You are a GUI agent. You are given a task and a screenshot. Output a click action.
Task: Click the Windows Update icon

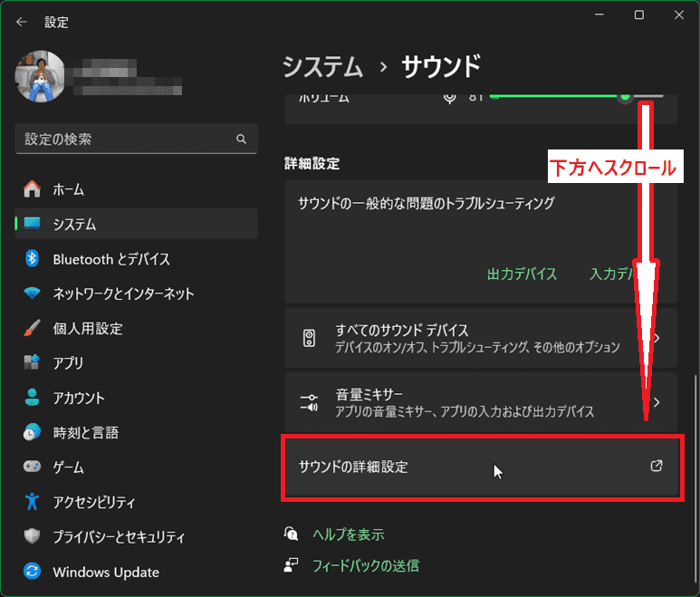click(33, 572)
